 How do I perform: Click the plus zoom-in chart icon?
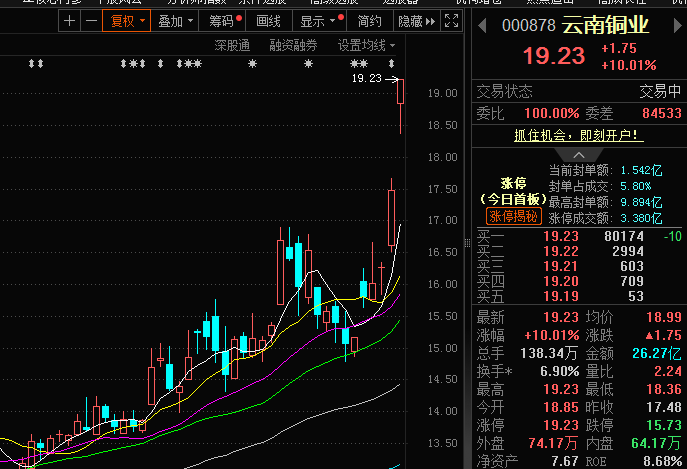(x=69, y=21)
